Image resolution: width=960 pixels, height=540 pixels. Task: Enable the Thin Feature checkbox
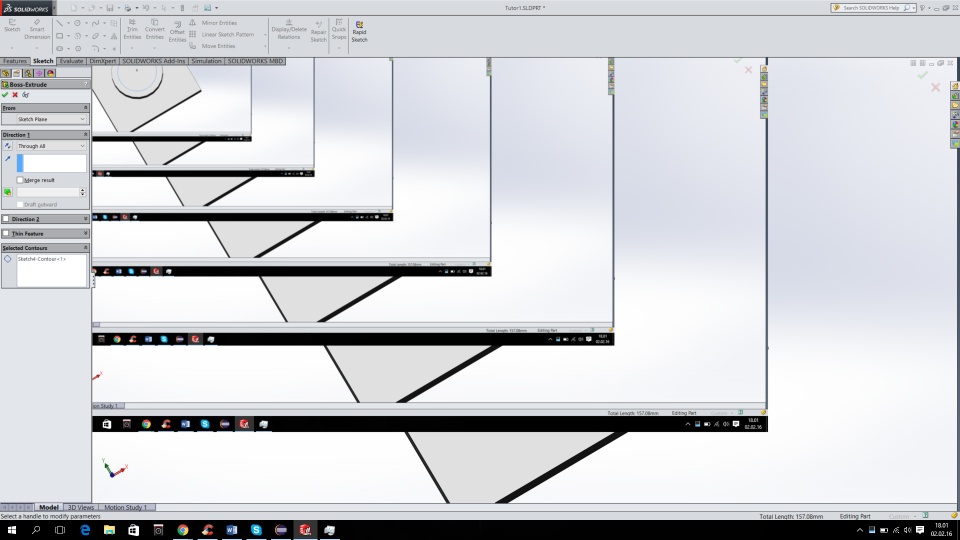(x=6, y=233)
